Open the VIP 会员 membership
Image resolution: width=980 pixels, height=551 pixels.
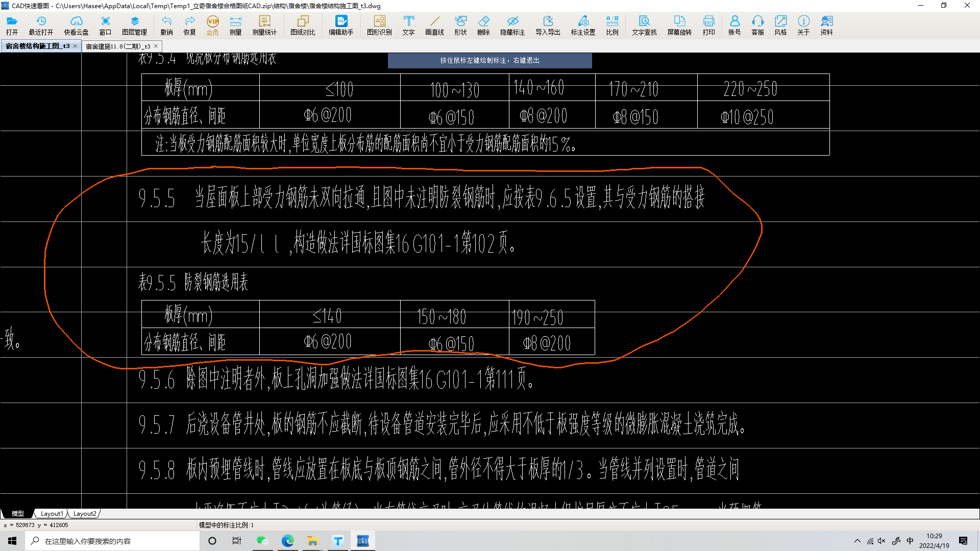(x=212, y=25)
